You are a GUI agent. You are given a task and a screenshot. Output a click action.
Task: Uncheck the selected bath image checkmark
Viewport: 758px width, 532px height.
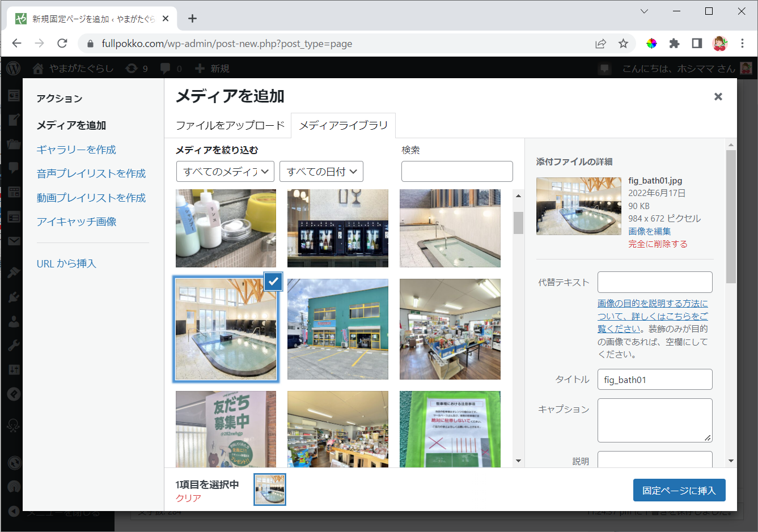tap(273, 281)
